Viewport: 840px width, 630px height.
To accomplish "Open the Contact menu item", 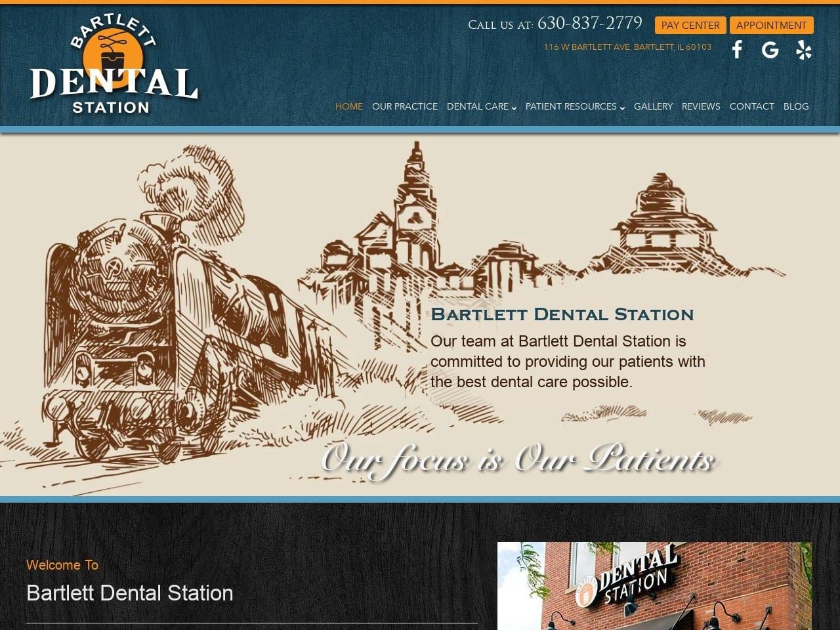I will pos(751,106).
